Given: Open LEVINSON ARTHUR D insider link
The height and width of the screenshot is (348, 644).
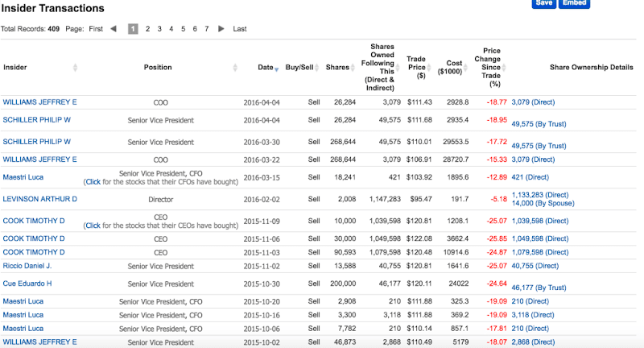Looking at the screenshot, I should (x=40, y=198).
